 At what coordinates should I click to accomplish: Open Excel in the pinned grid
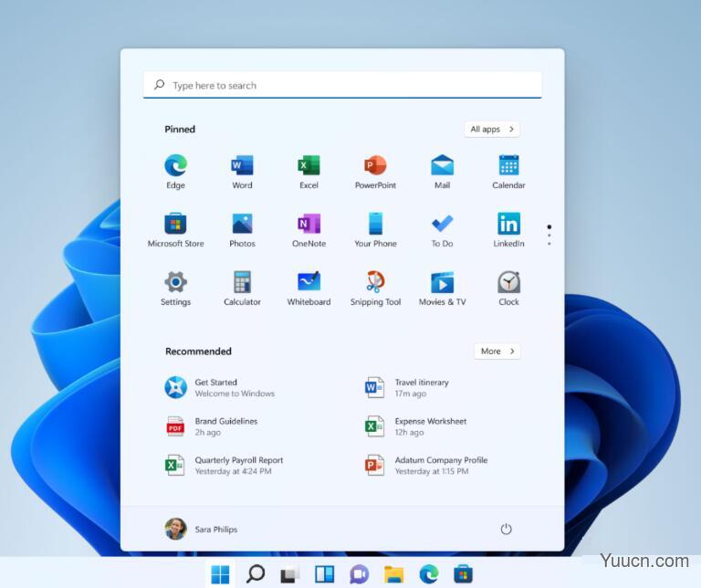click(309, 172)
